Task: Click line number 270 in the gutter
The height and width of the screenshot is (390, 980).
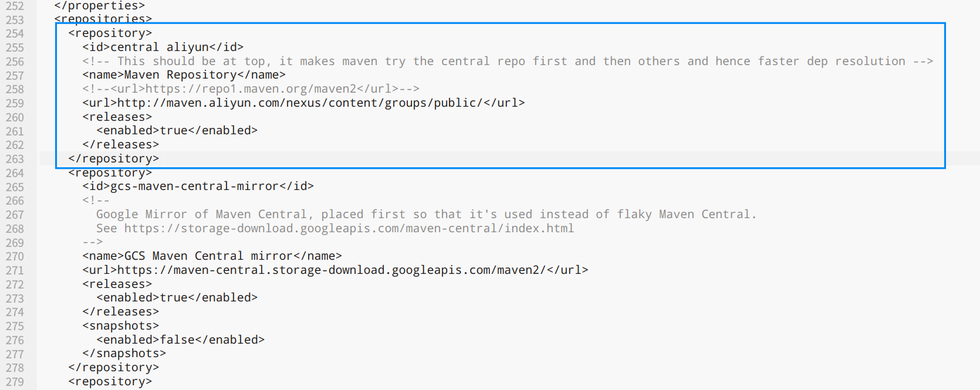Action: [x=15, y=256]
